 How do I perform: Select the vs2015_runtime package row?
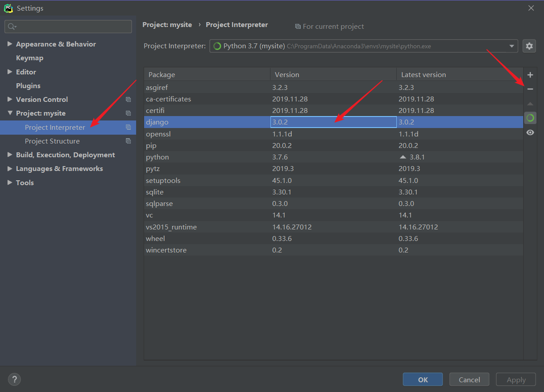click(333, 227)
